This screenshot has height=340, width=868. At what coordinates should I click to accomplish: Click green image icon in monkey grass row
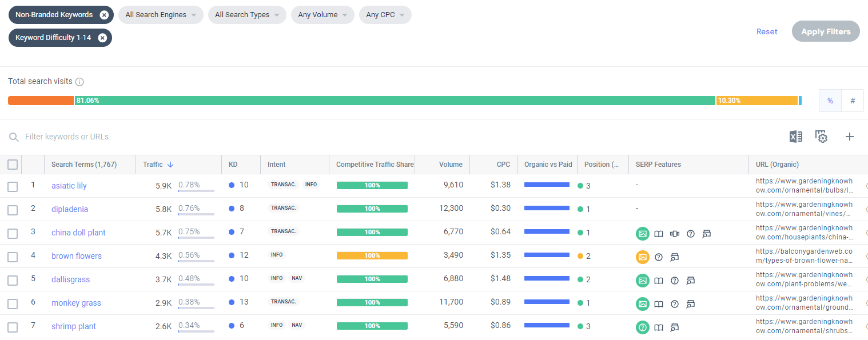(643, 304)
